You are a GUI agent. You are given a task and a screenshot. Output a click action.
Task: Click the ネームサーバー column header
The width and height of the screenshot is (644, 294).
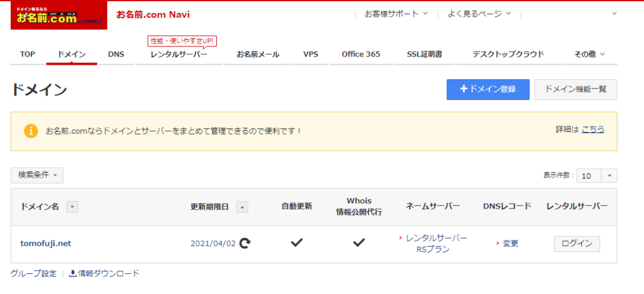(x=433, y=206)
